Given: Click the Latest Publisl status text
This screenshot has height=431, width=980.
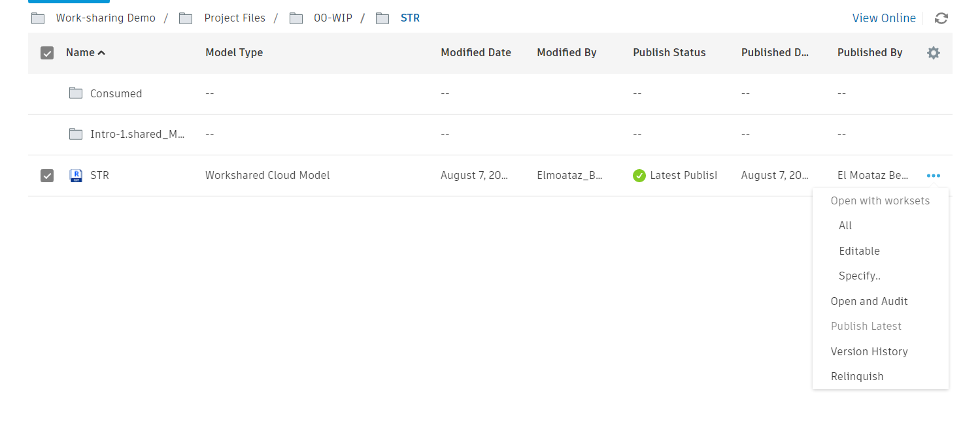Looking at the screenshot, I should pos(683,175).
